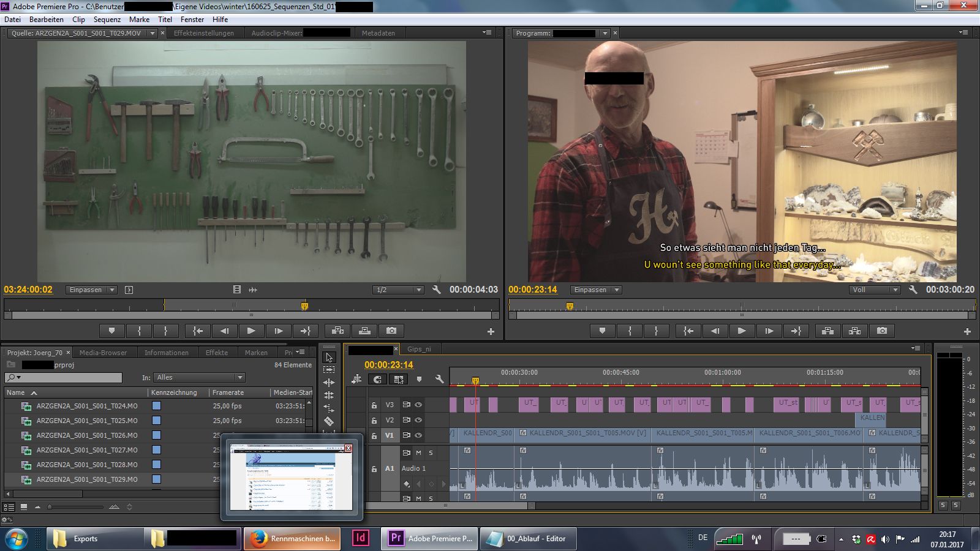Mute Audio 1 track with M button
Image resolution: width=980 pixels, height=551 pixels.
click(419, 452)
